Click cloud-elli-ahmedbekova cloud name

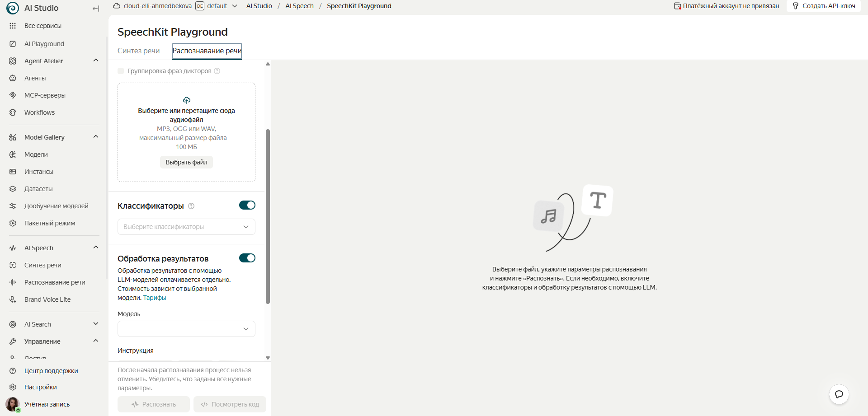coord(158,6)
